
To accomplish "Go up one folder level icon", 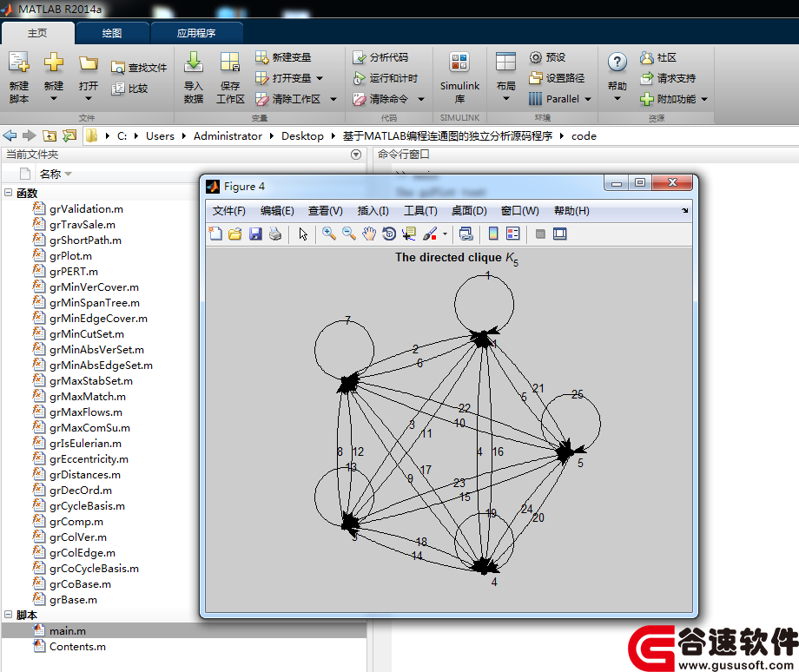I will point(50,135).
